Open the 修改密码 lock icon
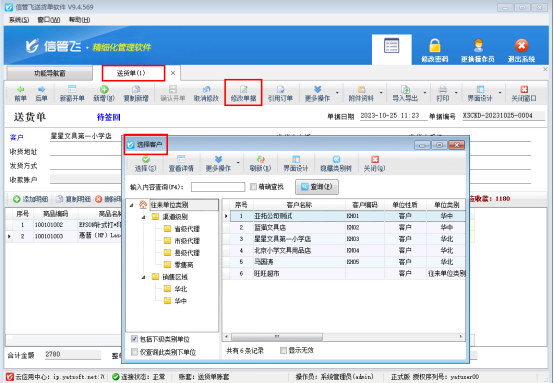The width and height of the screenshot is (554, 383). click(435, 46)
